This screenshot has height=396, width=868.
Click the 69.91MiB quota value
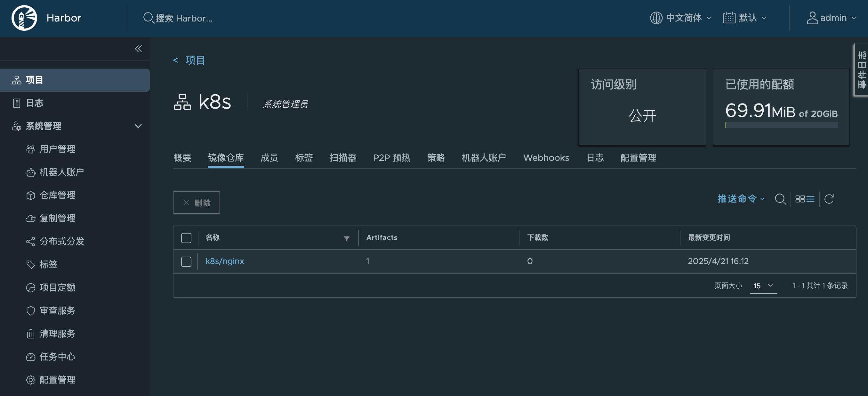pos(760,111)
